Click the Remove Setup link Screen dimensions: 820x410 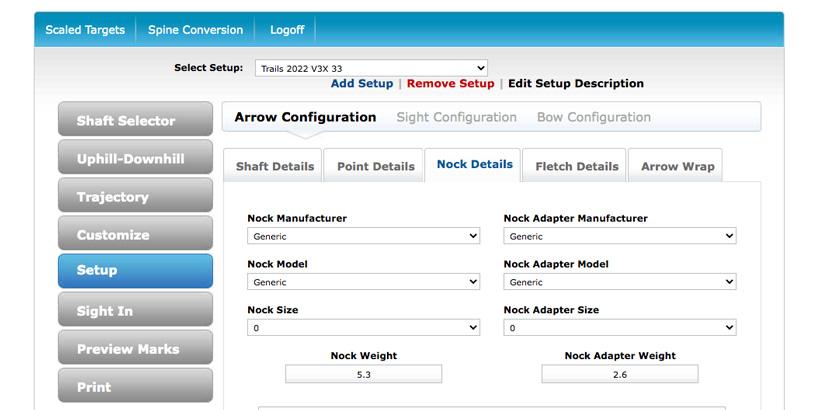450,84
